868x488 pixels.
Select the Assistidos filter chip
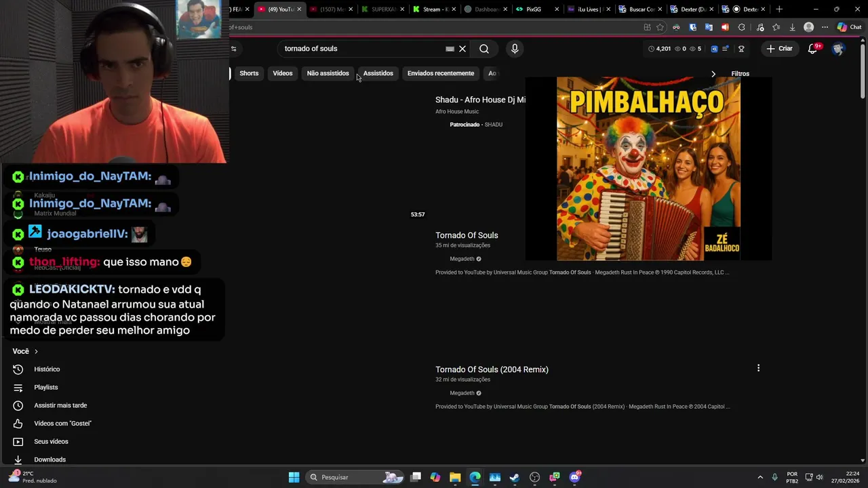[378, 73]
